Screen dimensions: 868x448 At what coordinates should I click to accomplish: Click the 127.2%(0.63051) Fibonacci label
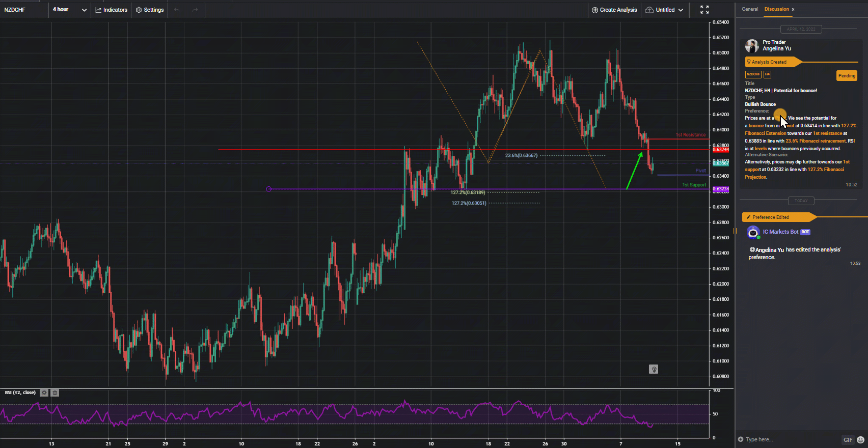pos(469,203)
